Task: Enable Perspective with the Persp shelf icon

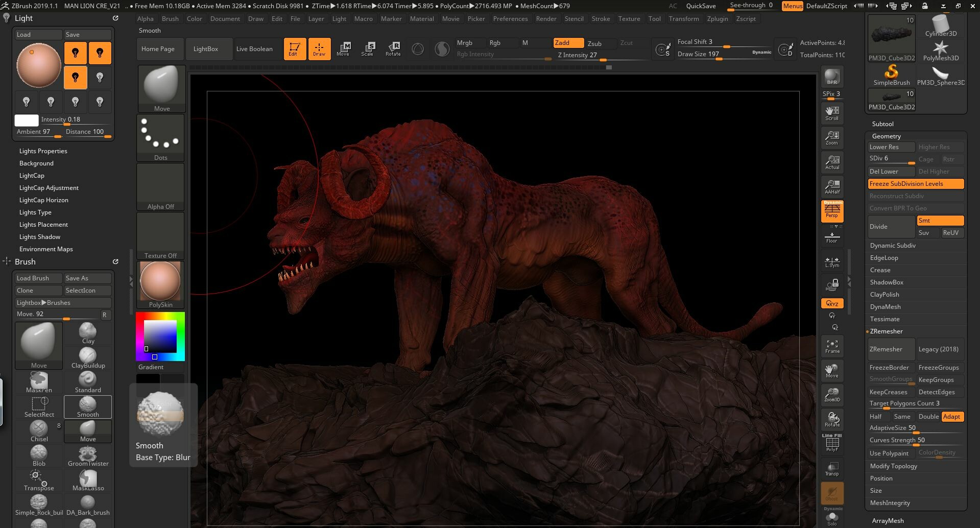Action: (x=832, y=212)
